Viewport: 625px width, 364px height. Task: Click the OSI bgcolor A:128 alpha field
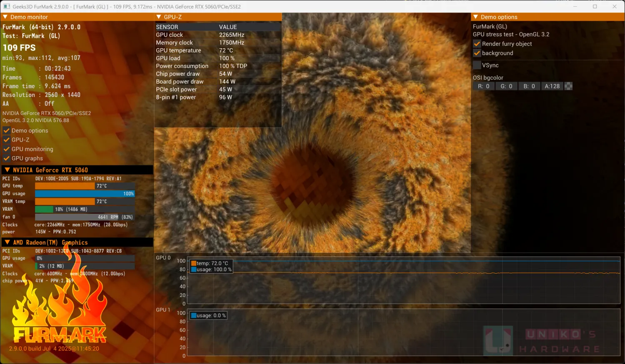(552, 86)
